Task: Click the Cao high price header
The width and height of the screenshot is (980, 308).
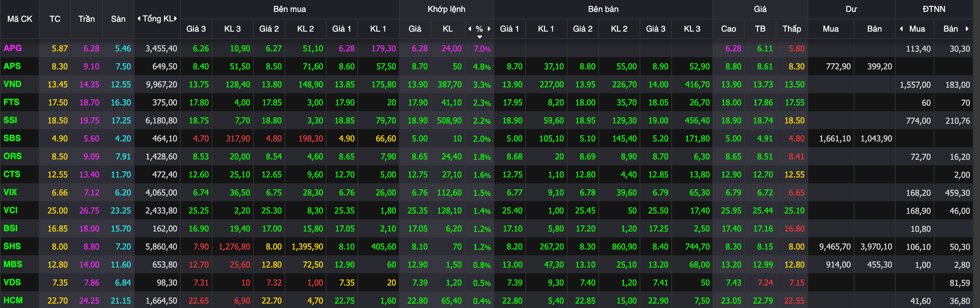Action: [x=728, y=29]
